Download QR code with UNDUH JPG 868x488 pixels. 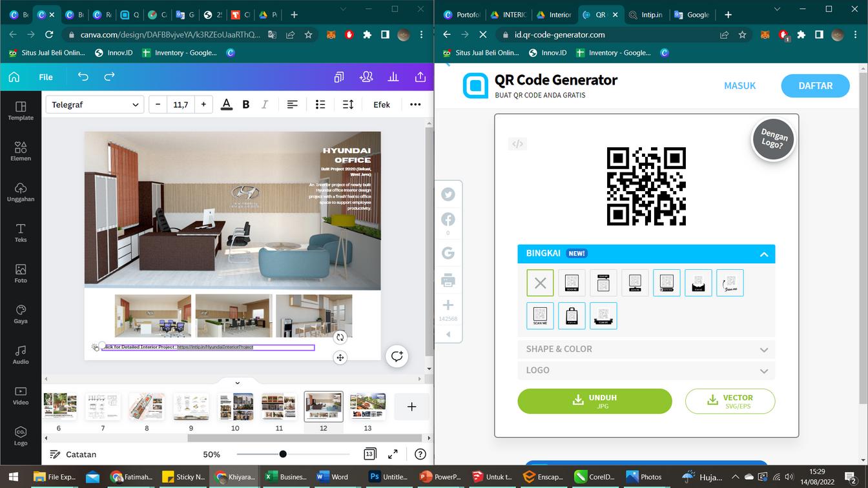point(595,401)
